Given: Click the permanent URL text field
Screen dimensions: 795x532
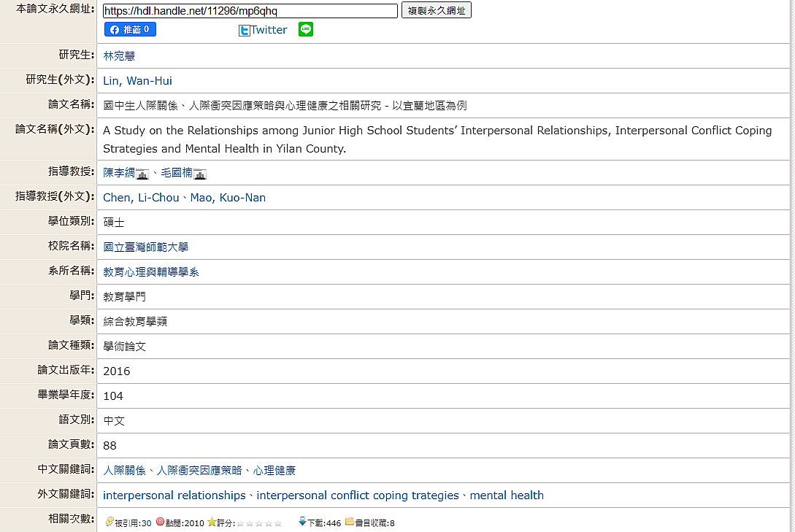Looking at the screenshot, I should (x=250, y=11).
